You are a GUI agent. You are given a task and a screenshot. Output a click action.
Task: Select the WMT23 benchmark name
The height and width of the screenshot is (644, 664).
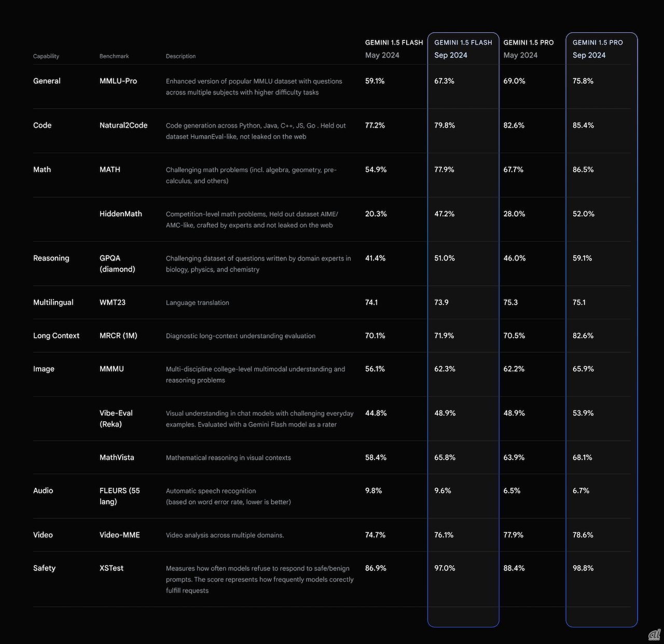click(x=113, y=302)
